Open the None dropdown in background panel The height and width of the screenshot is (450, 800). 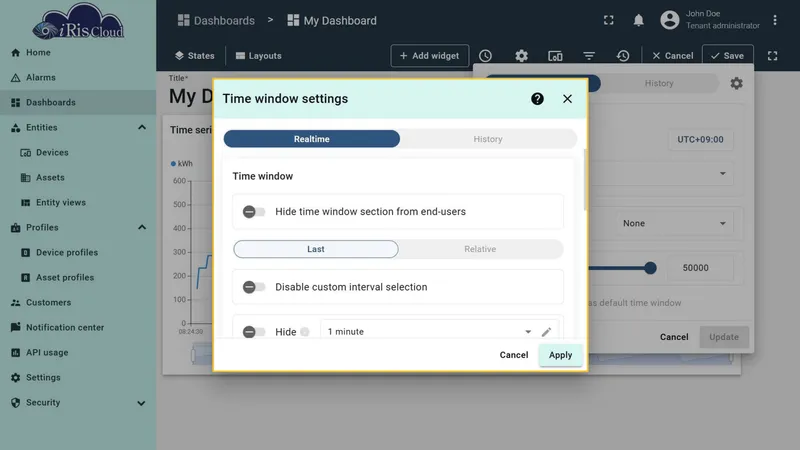tap(673, 223)
